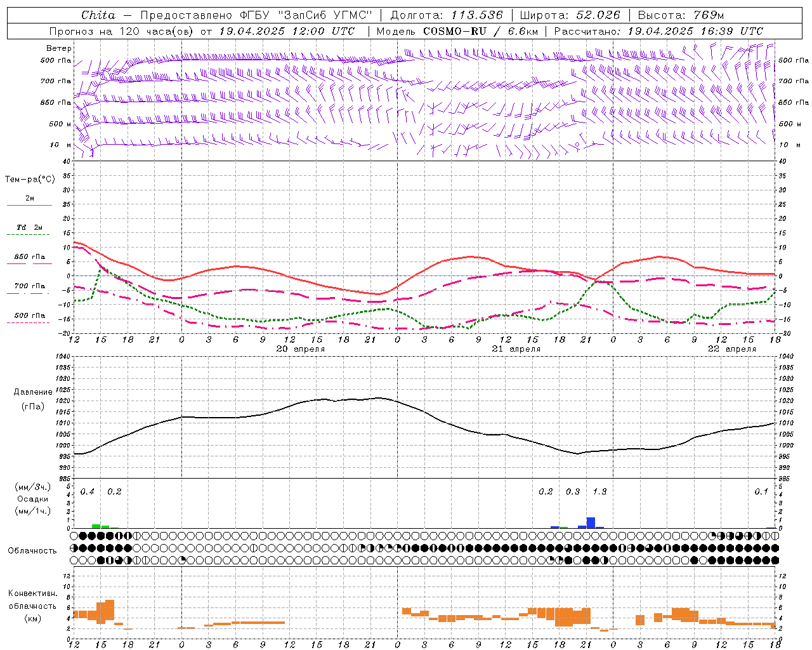Click the "(гПа)" unit under Давление
The width and height of the screenshot is (812, 650).
pos(33,406)
